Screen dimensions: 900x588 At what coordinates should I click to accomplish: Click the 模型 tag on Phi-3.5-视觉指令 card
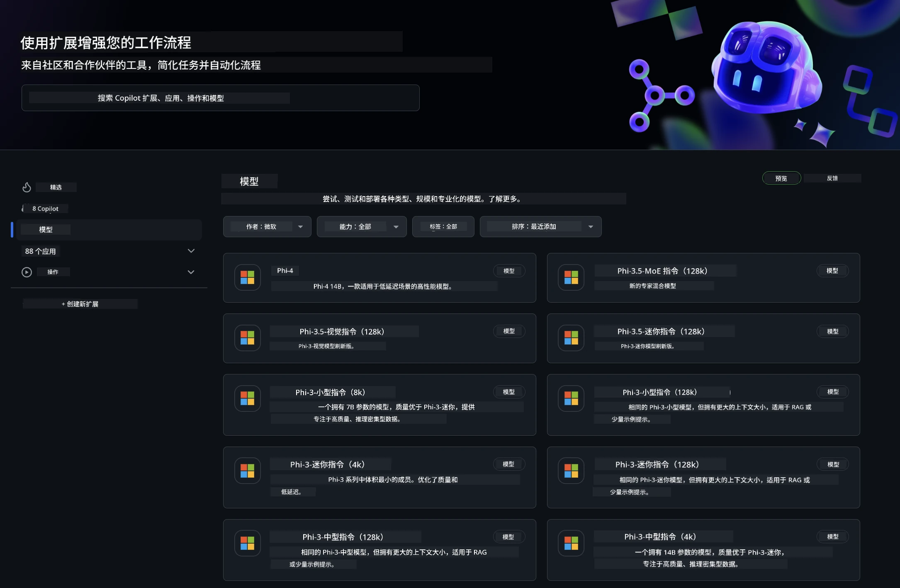(509, 331)
